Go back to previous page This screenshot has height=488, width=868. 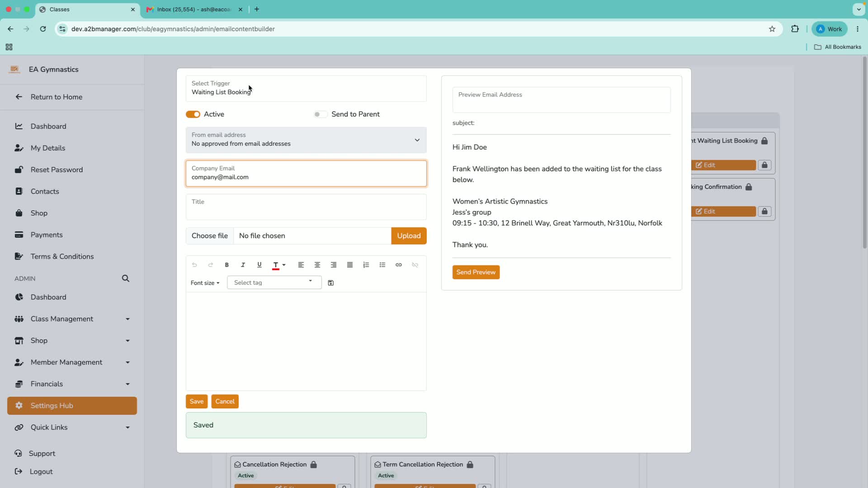(10, 29)
